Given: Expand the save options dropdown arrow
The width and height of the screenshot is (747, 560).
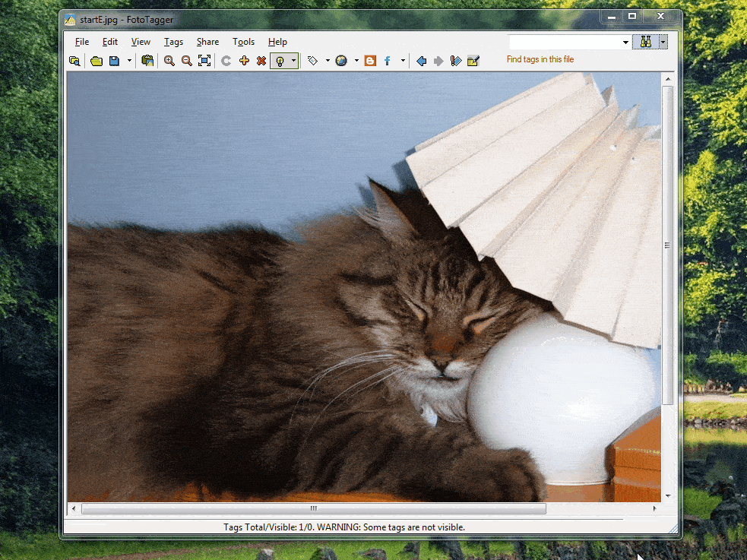Looking at the screenshot, I should tap(129, 61).
